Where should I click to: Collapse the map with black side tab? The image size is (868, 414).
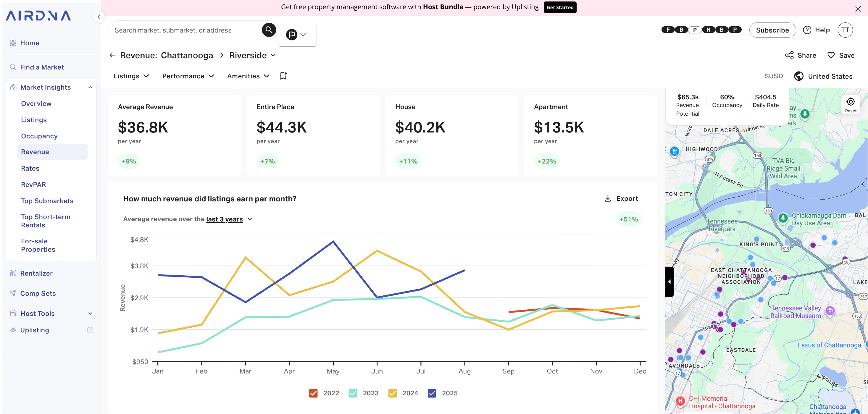[x=669, y=282]
